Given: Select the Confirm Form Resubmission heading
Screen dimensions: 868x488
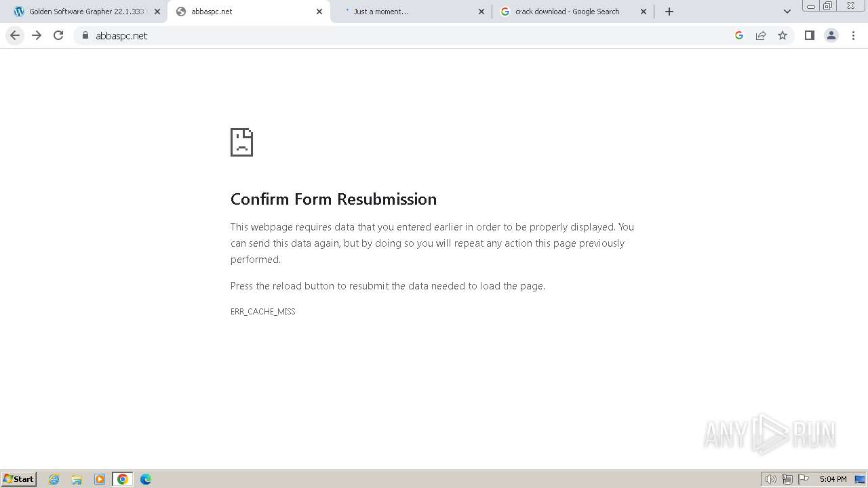Looking at the screenshot, I should coord(334,199).
